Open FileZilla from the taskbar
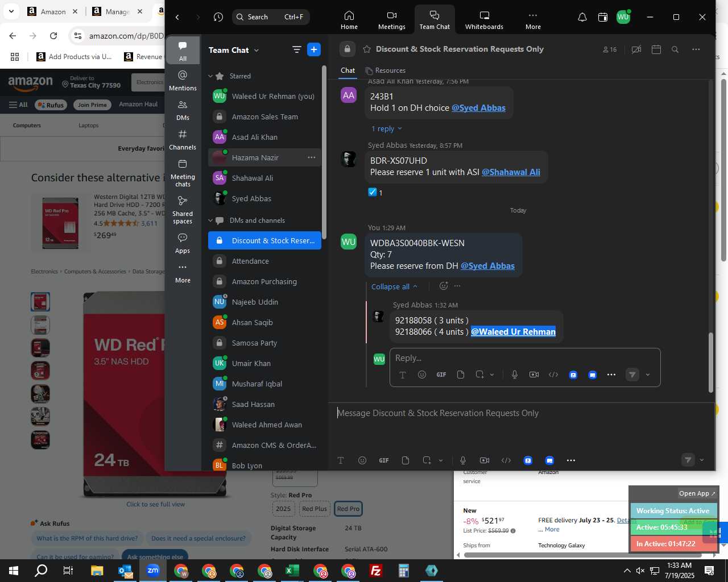 click(375, 571)
